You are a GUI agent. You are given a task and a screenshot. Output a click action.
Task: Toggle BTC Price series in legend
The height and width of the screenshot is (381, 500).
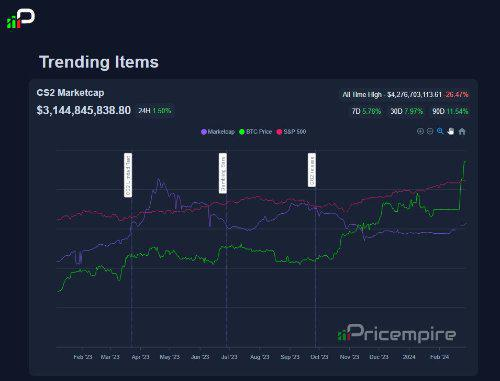click(x=255, y=132)
